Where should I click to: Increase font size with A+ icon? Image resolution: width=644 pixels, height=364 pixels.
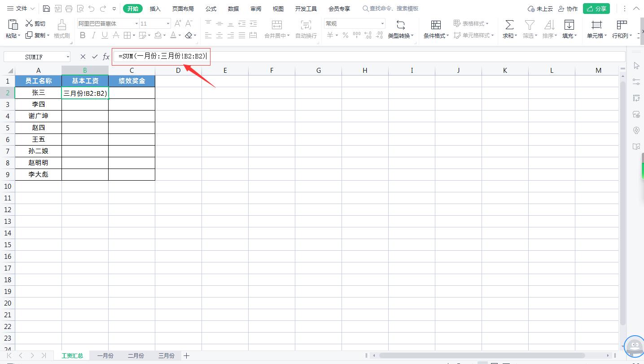click(178, 23)
